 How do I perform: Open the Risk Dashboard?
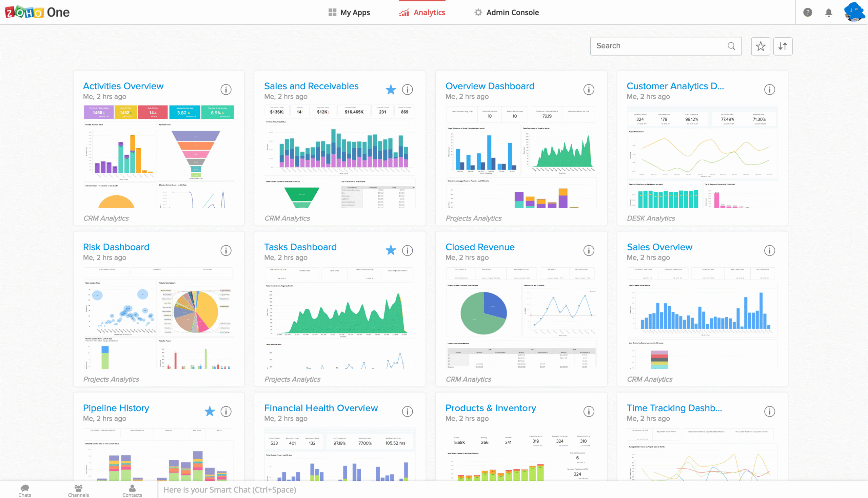[x=116, y=247]
